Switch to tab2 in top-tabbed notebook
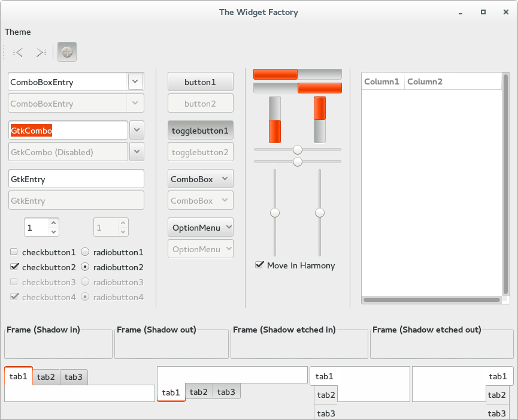 pyautogui.click(x=46, y=377)
